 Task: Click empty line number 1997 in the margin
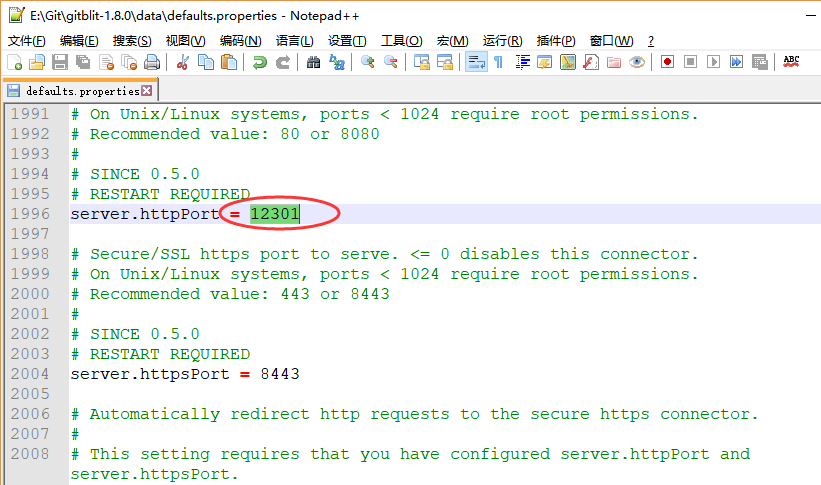coord(30,234)
